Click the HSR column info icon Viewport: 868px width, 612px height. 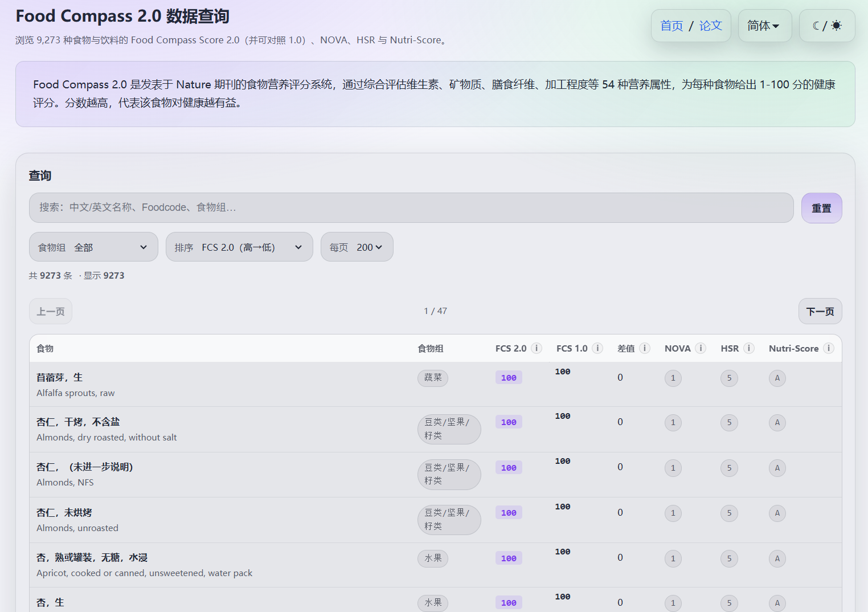click(749, 348)
